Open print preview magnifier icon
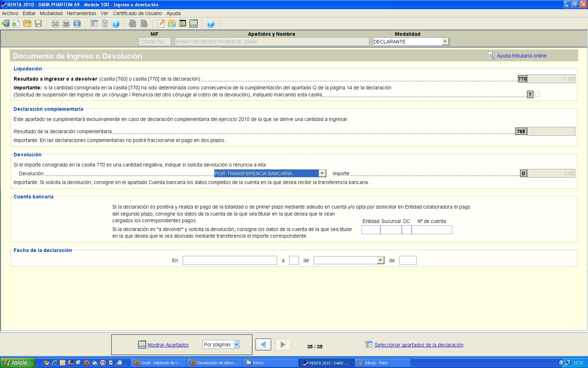This screenshot has width=588, height=368. tap(77, 23)
